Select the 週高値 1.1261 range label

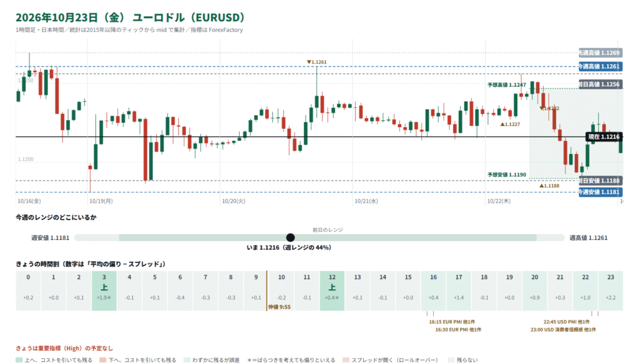click(x=588, y=237)
